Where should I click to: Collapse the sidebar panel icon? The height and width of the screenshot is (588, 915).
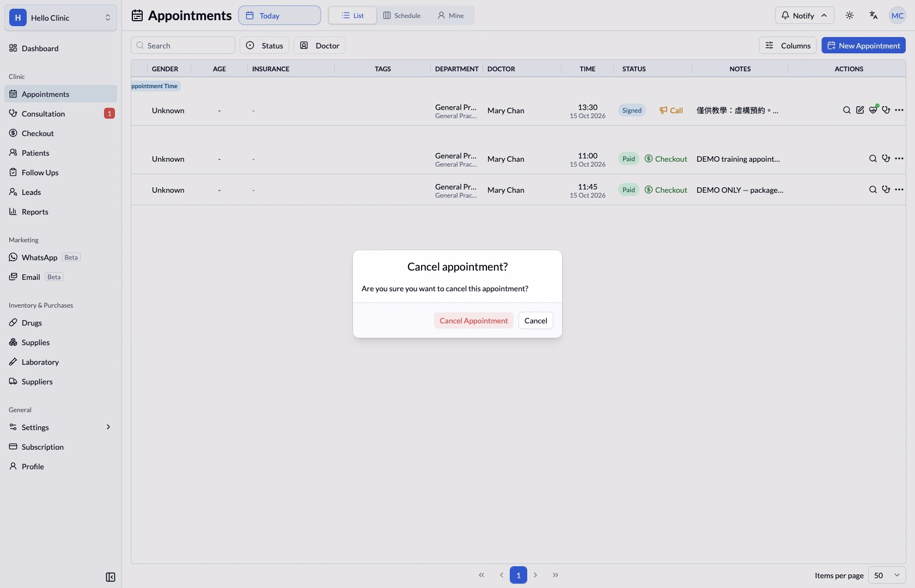point(111,577)
